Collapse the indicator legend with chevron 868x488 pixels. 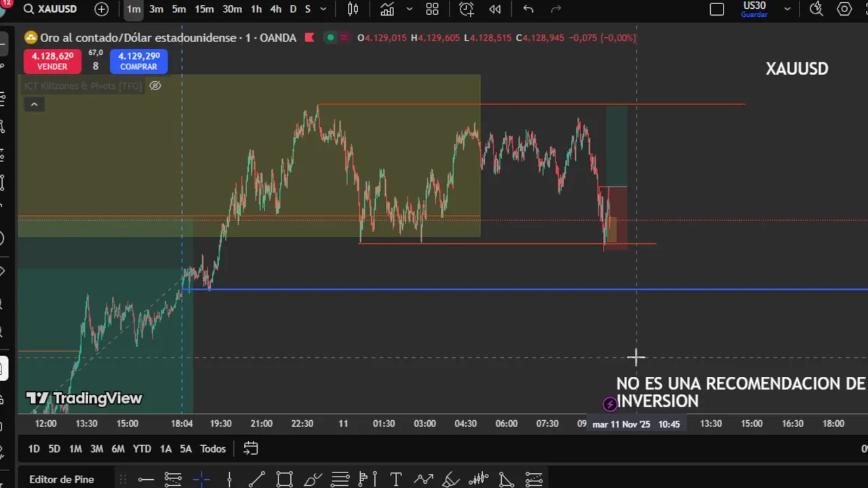tap(34, 104)
